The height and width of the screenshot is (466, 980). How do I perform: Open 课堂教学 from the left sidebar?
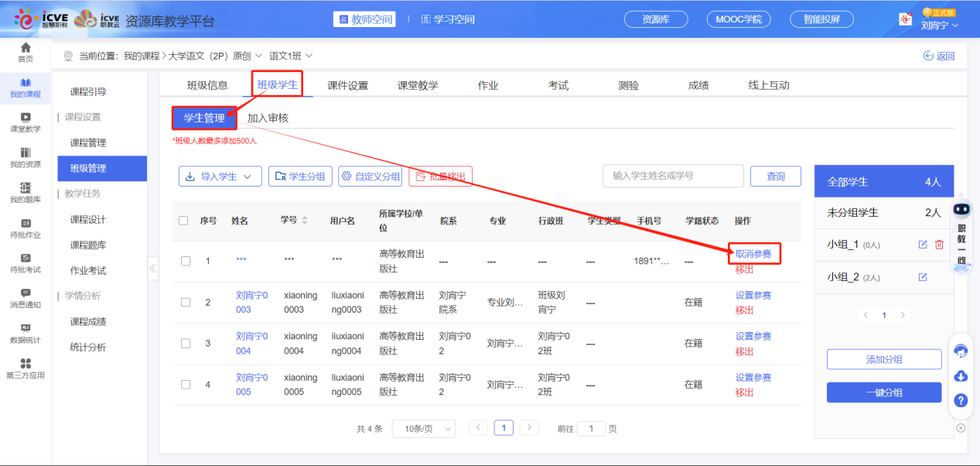25,122
